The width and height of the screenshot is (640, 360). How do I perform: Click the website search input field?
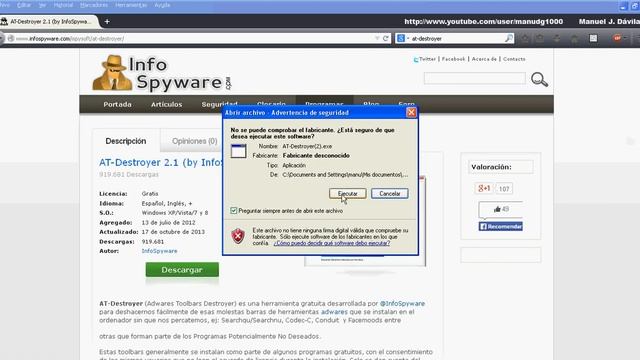point(475,78)
